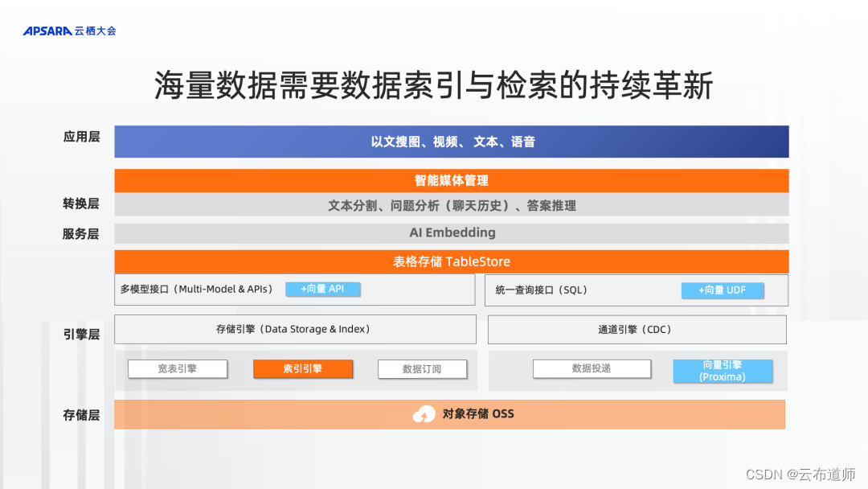Click the 对象存储 OSS label

point(478,414)
